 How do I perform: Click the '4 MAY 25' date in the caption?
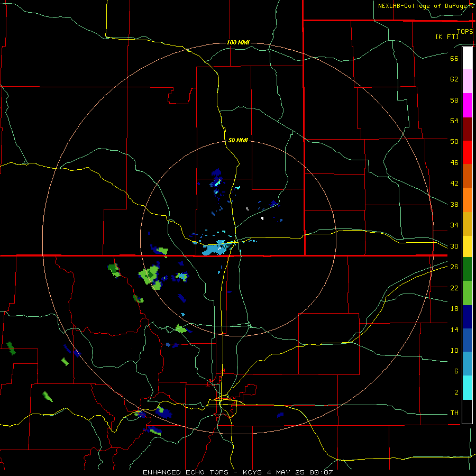(287, 472)
